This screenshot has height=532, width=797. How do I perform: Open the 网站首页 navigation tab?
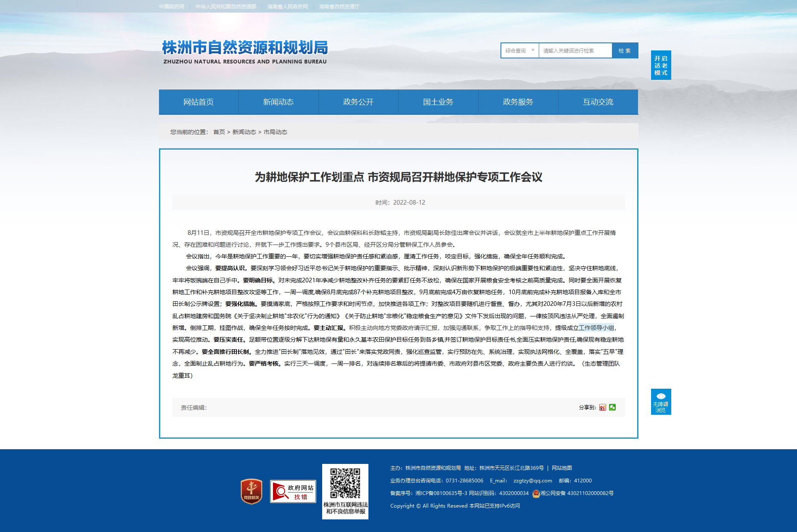pyautogui.click(x=199, y=102)
